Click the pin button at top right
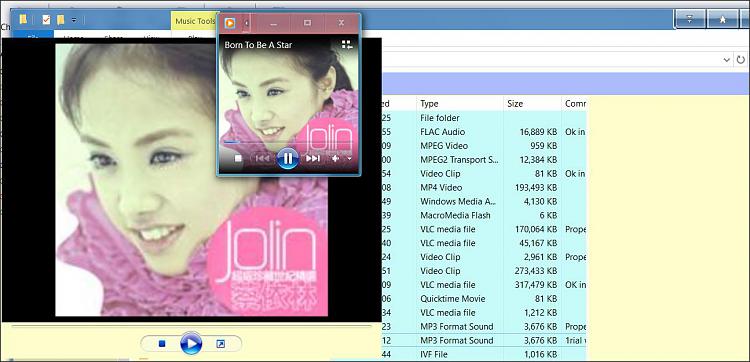This screenshot has height=362, width=750. pyautogui.click(x=722, y=19)
